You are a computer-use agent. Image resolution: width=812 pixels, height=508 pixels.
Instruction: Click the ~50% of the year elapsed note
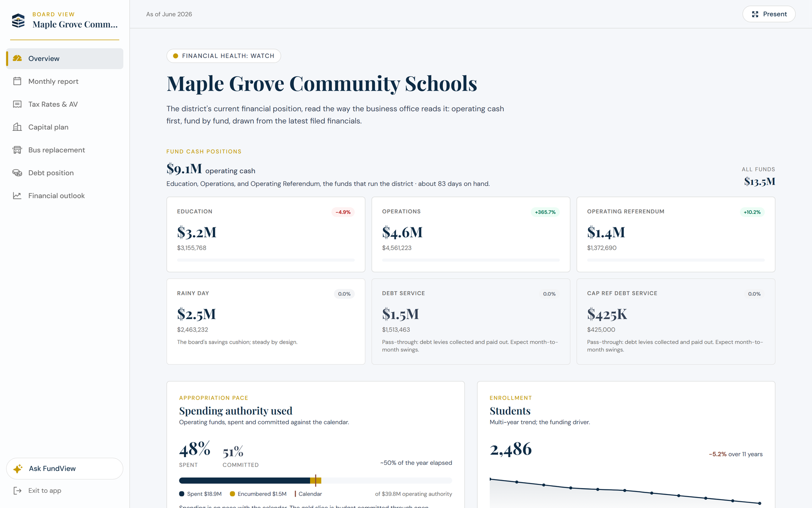point(416,463)
